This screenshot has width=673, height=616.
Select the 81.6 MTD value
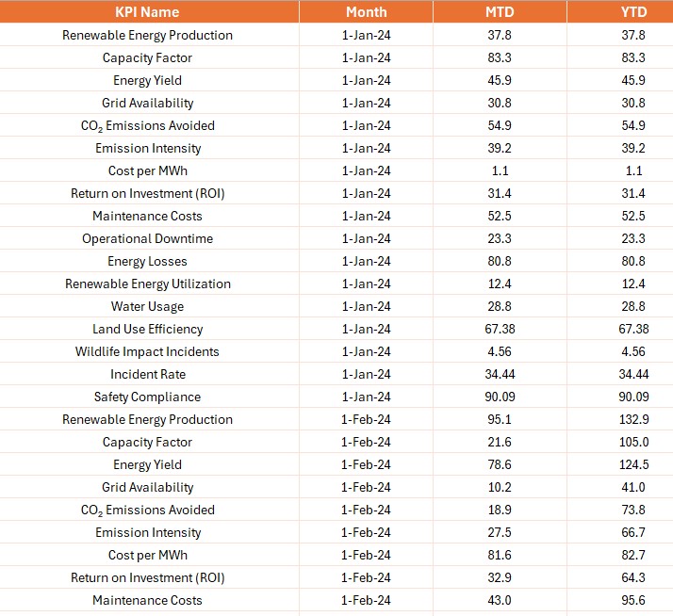pos(500,555)
